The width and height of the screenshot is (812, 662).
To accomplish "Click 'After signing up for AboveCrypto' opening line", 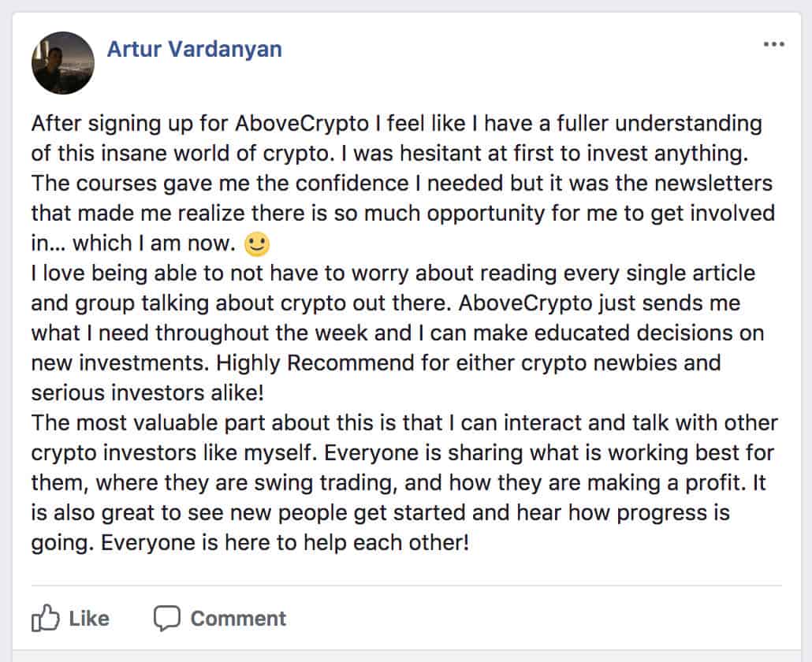I will point(200,124).
